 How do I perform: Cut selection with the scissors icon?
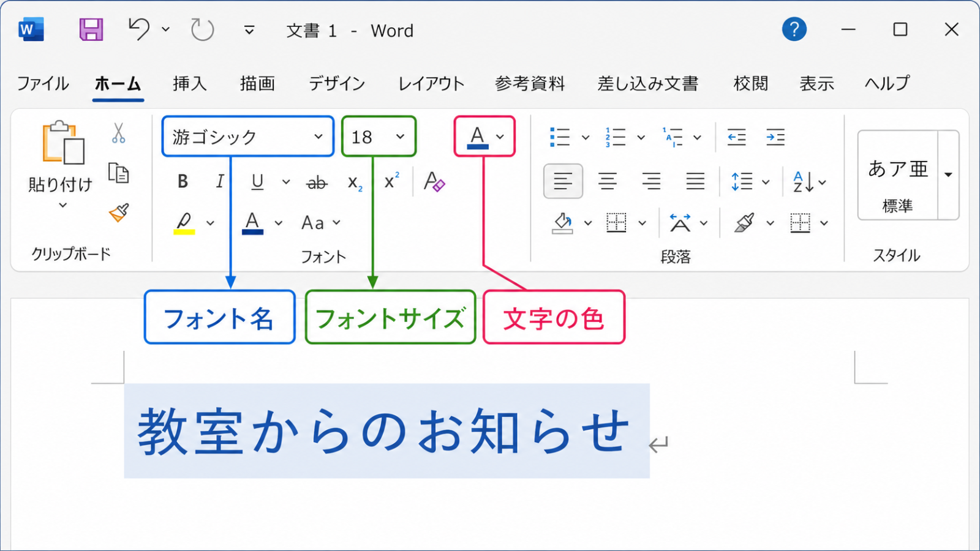[118, 133]
